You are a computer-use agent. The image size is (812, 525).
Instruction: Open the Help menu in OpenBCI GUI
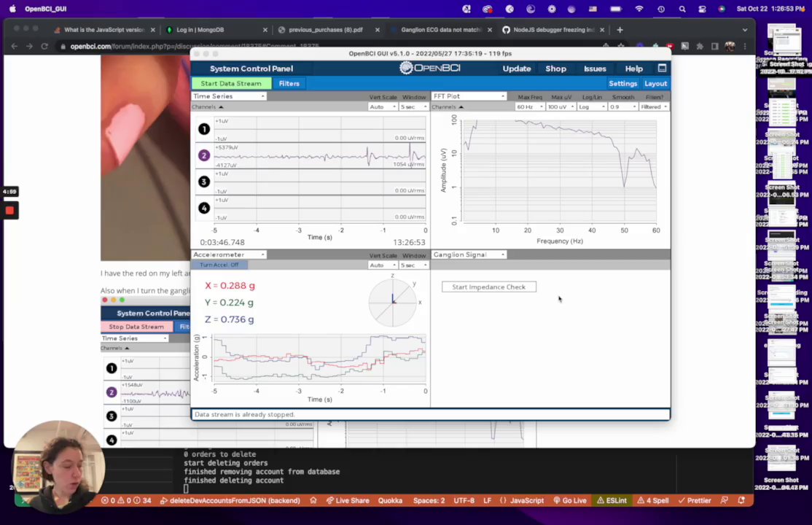click(633, 69)
